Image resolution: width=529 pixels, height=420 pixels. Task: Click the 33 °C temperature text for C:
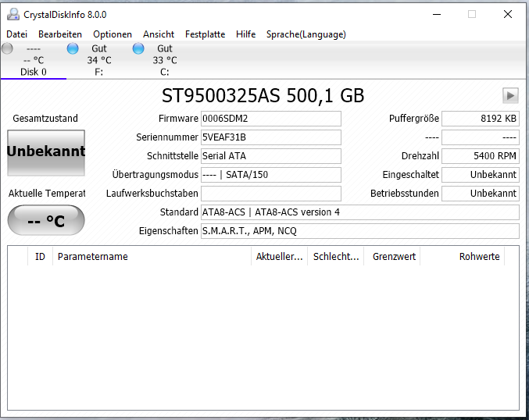pyautogui.click(x=165, y=60)
